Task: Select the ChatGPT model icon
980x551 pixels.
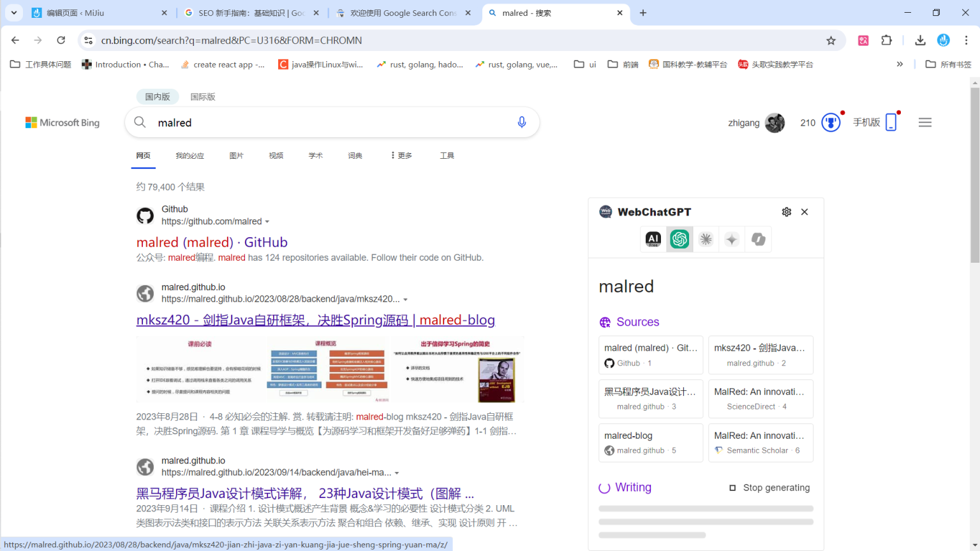Action: click(679, 239)
